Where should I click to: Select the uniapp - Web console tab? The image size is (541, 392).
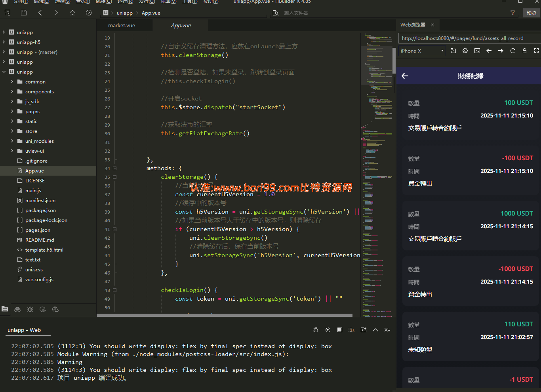24,330
